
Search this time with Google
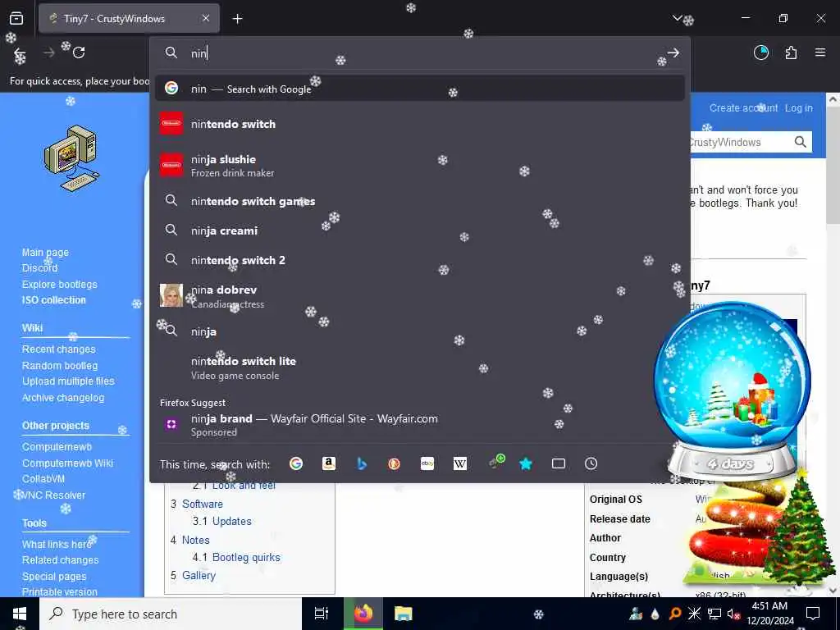coord(295,463)
